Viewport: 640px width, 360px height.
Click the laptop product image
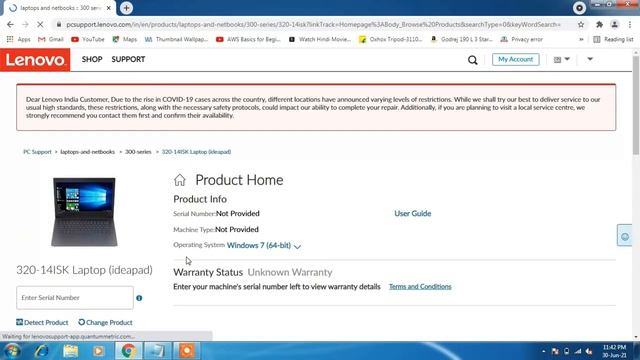tap(84, 212)
